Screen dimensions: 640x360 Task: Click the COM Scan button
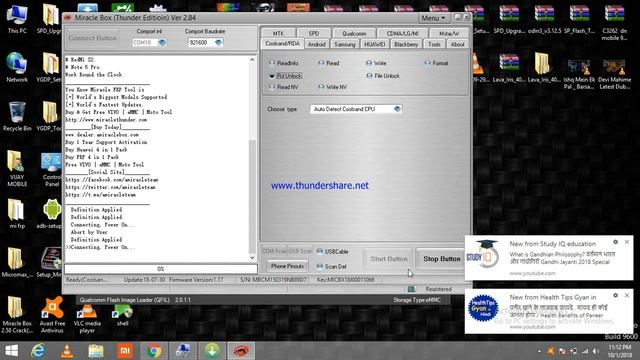point(274,251)
